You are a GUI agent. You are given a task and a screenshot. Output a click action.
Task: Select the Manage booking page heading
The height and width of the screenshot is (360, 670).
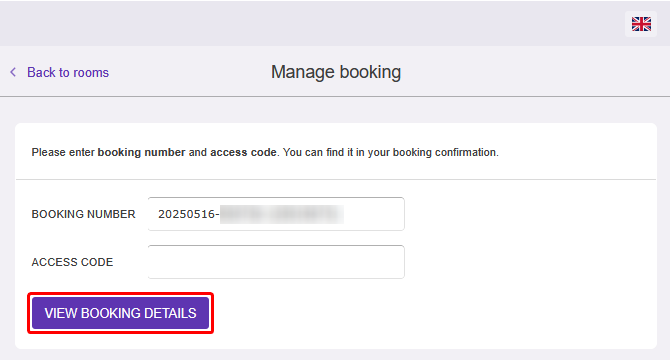pos(336,72)
